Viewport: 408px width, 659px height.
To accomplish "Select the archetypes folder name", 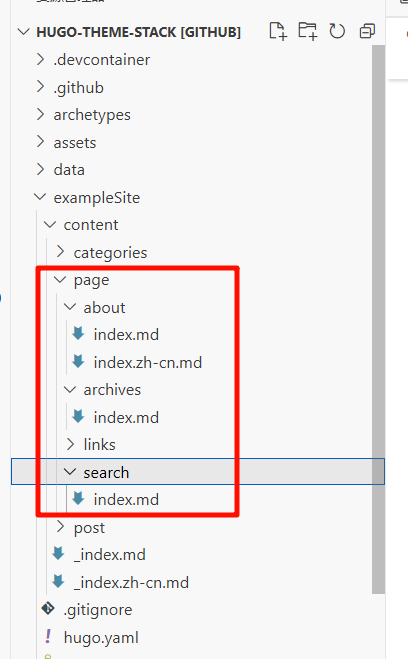I will [x=92, y=115].
